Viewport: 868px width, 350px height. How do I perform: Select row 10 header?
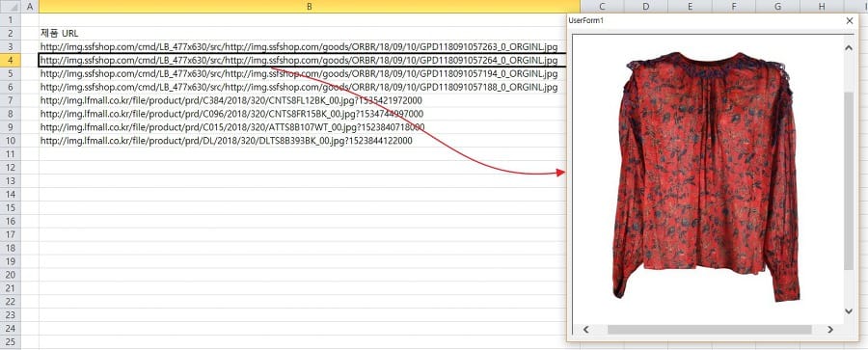(x=11, y=141)
